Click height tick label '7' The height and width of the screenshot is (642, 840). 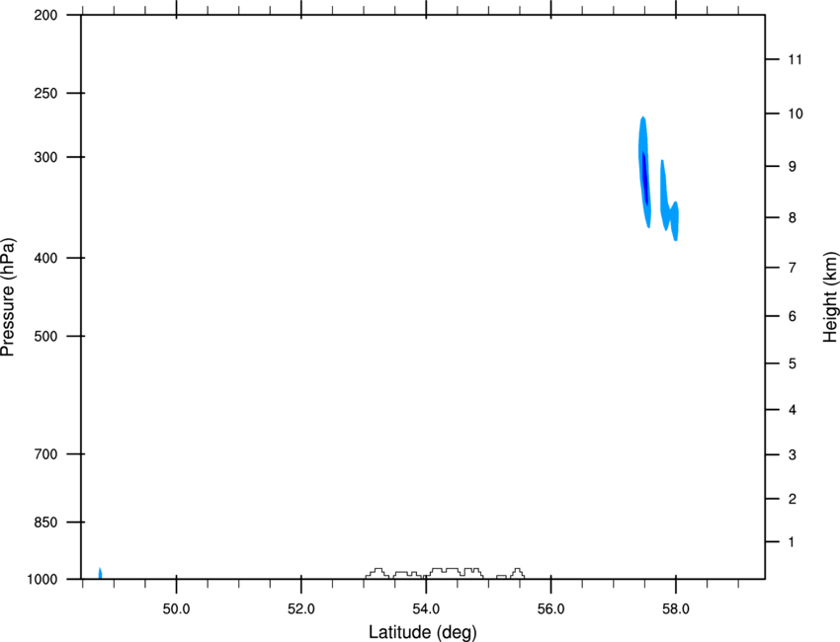click(793, 268)
